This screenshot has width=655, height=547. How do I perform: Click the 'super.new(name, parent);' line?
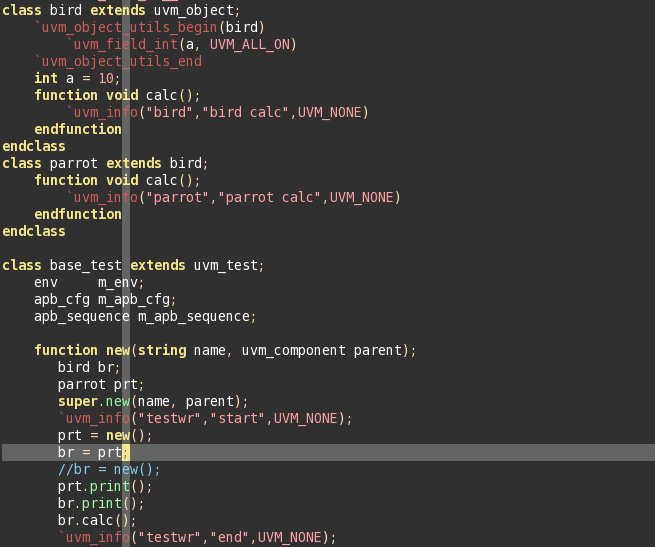click(x=153, y=402)
